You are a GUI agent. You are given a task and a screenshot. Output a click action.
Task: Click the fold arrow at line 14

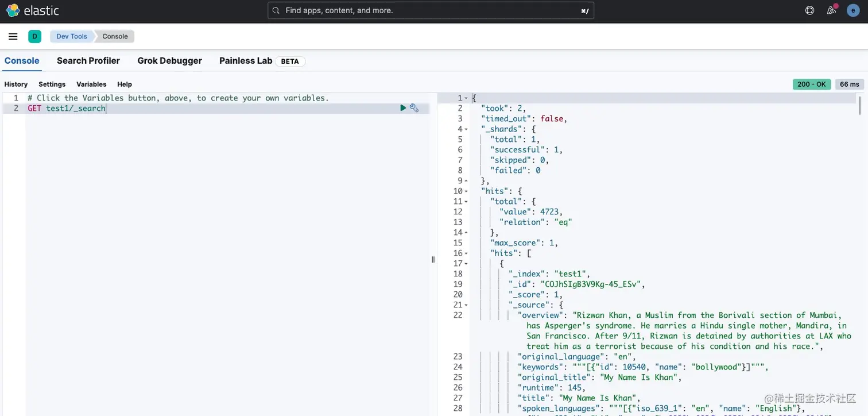pyautogui.click(x=466, y=233)
